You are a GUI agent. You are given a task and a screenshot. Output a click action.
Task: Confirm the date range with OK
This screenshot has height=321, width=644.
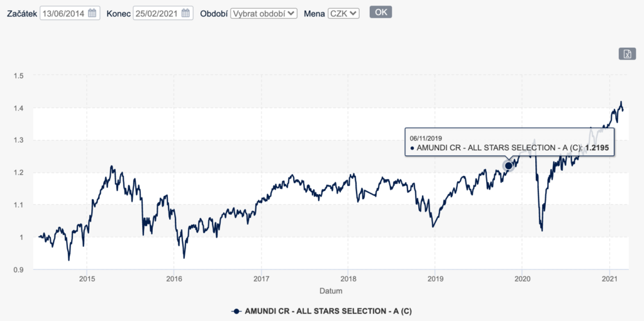point(380,12)
